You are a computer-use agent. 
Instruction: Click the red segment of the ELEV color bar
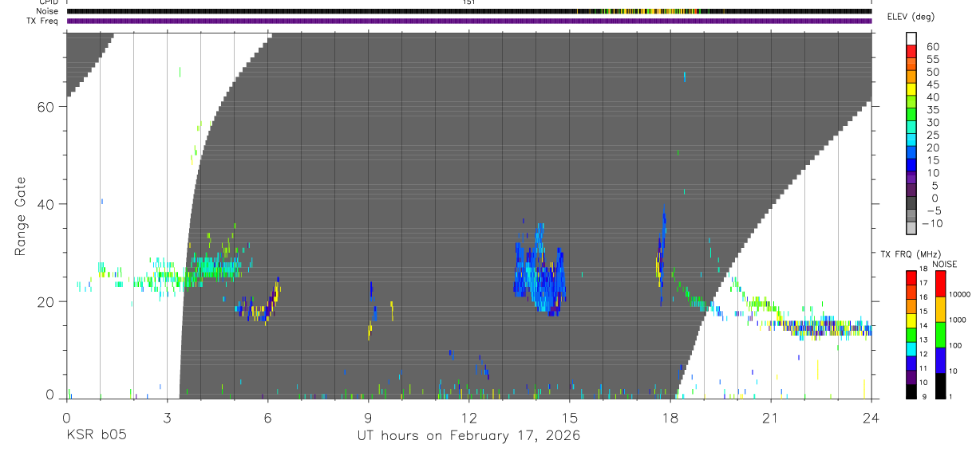[911, 51]
